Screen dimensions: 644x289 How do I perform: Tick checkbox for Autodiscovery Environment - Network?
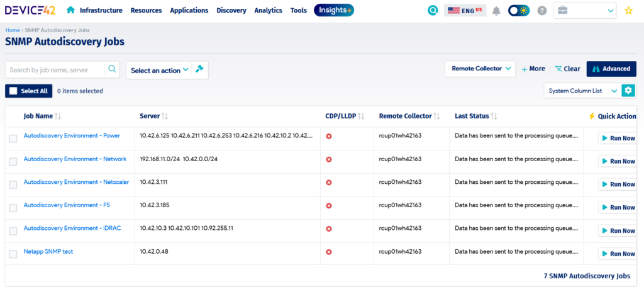[13, 162]
